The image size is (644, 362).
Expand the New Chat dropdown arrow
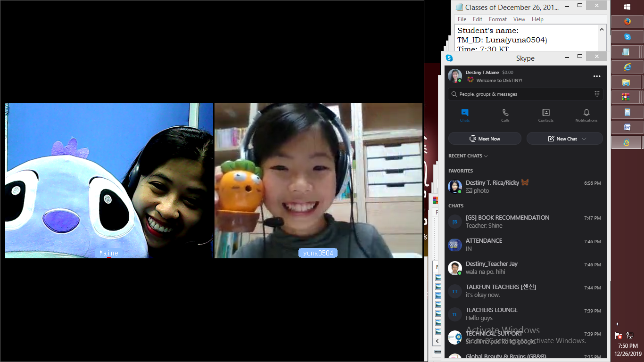(x=584, y=139)
